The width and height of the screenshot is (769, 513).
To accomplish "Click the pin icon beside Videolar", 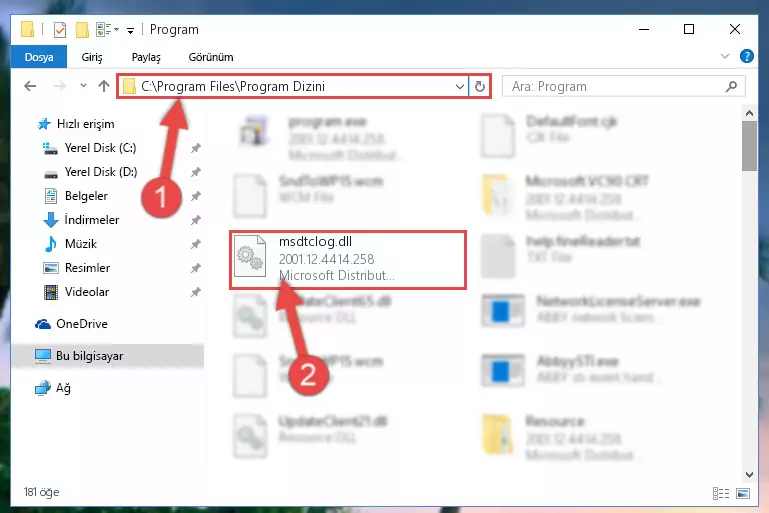I will pyautogui.click(x=196, y=292).
